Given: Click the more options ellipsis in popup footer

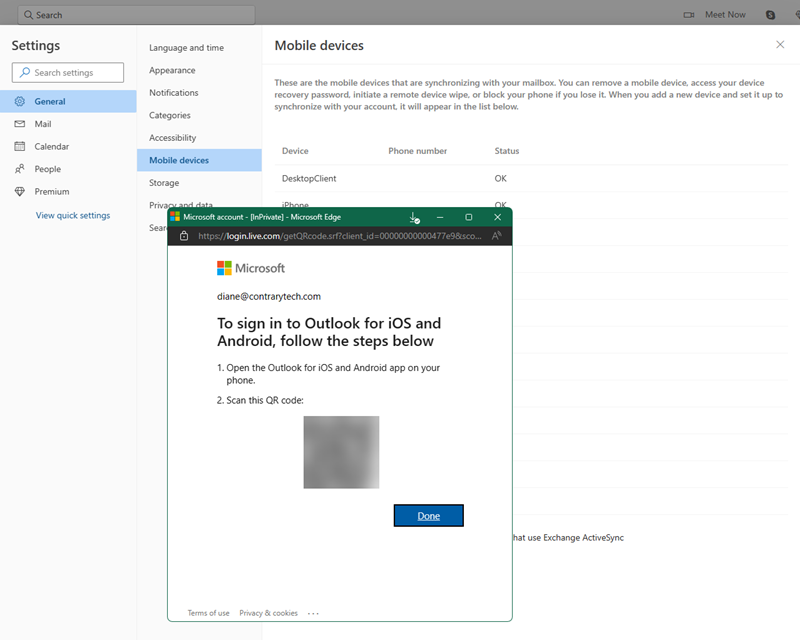Looking at the screenshot, I should point(313,613).
